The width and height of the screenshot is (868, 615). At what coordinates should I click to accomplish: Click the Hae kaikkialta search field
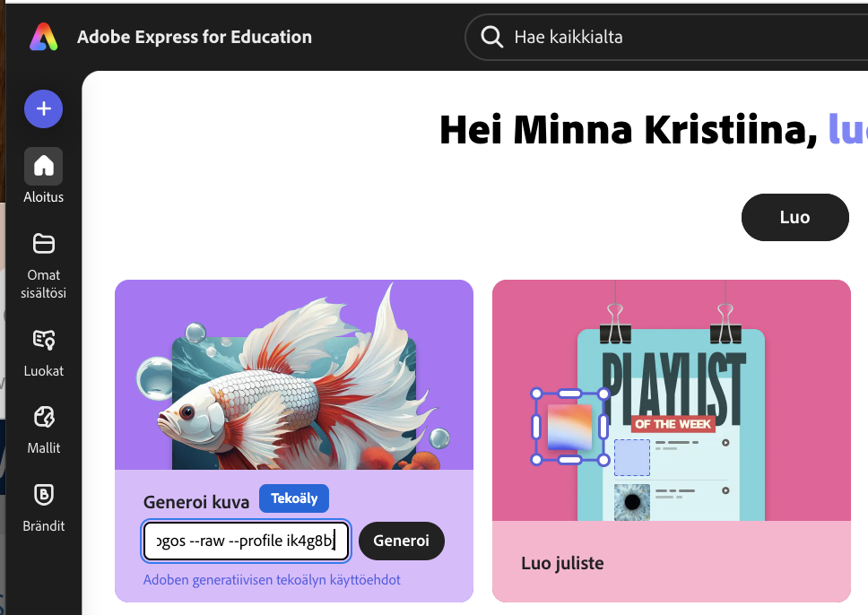(664, 37)
